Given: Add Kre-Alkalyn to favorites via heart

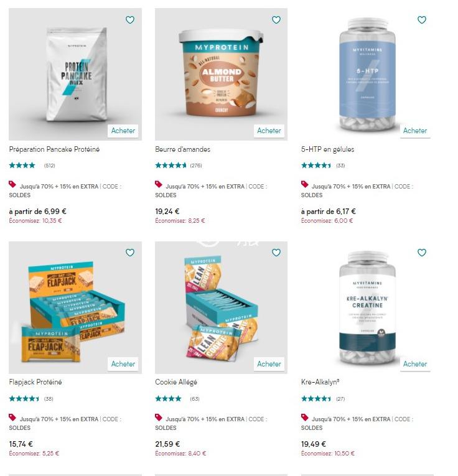Looking at the screenshot, I should click(x=422, y=252).
